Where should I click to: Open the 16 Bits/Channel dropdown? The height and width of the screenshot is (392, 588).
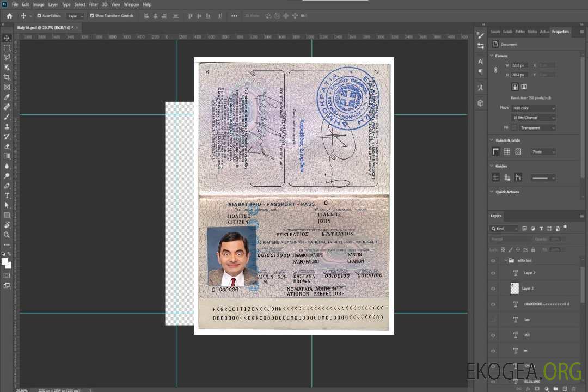[x=534, y=118]
